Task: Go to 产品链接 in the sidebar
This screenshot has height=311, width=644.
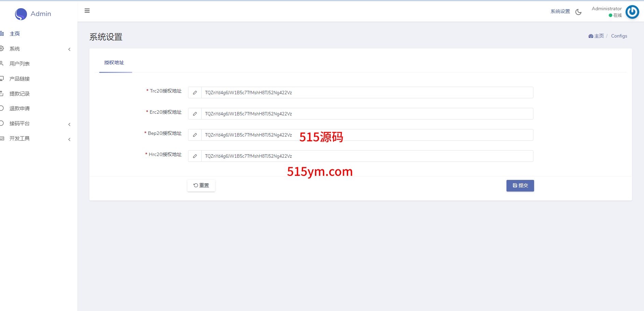Action: (x=19, y=79)
